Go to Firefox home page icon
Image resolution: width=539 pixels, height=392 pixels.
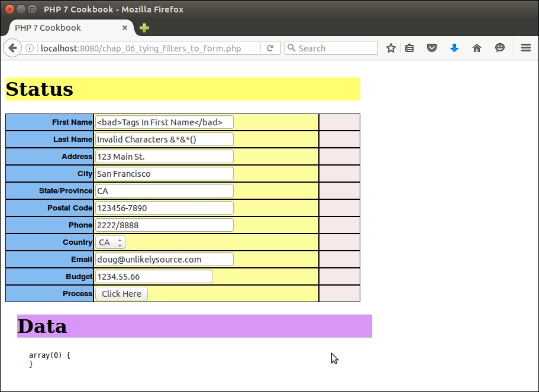(x=477, y=48)
